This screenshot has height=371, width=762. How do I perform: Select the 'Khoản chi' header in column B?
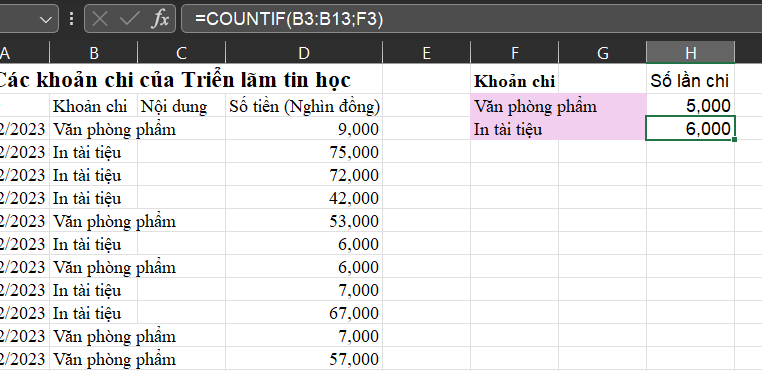point(93,106)
